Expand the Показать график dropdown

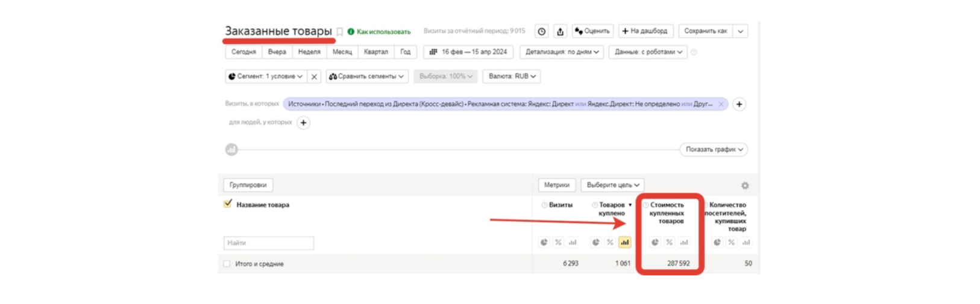(714, 149)
